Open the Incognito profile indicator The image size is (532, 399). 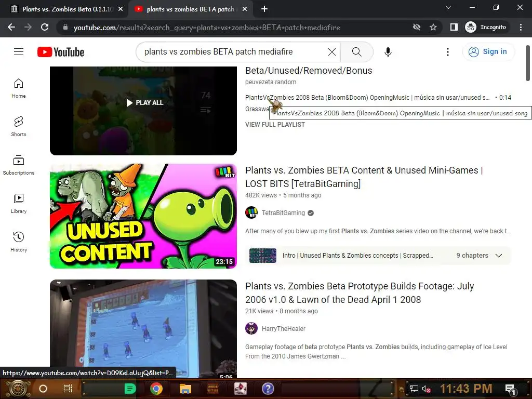coord(486,27)
